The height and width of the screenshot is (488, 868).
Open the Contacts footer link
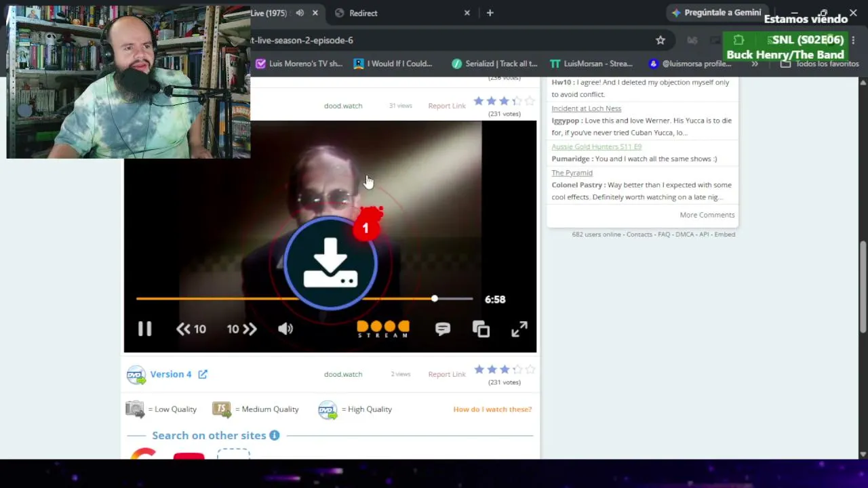coord(639,235)
